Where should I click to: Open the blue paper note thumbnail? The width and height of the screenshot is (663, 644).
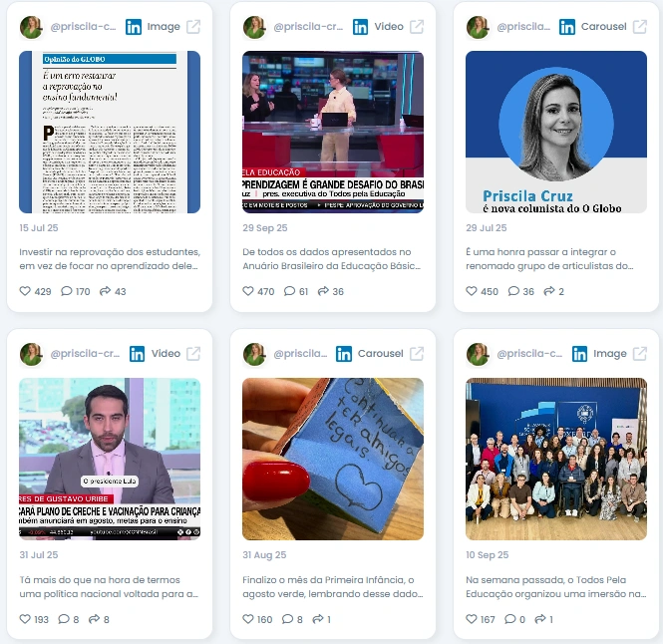[333, 459]
